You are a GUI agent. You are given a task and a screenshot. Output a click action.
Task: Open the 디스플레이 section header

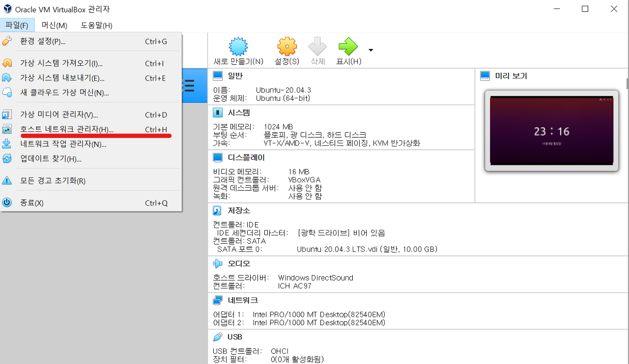click(246, 158)
